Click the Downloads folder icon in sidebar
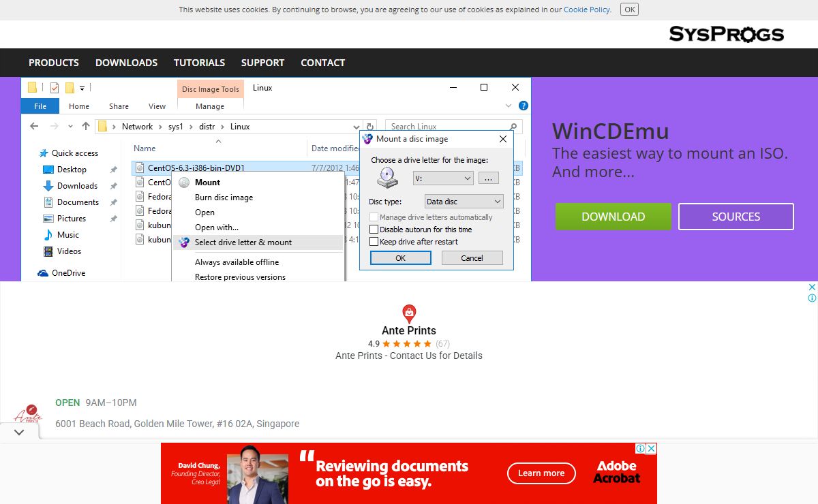 48,186
